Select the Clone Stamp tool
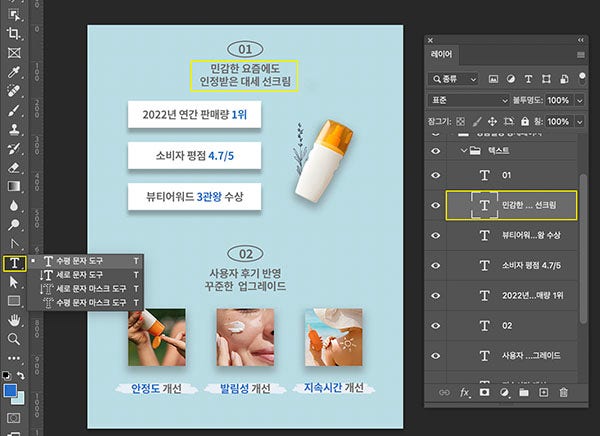 point(14,129)
